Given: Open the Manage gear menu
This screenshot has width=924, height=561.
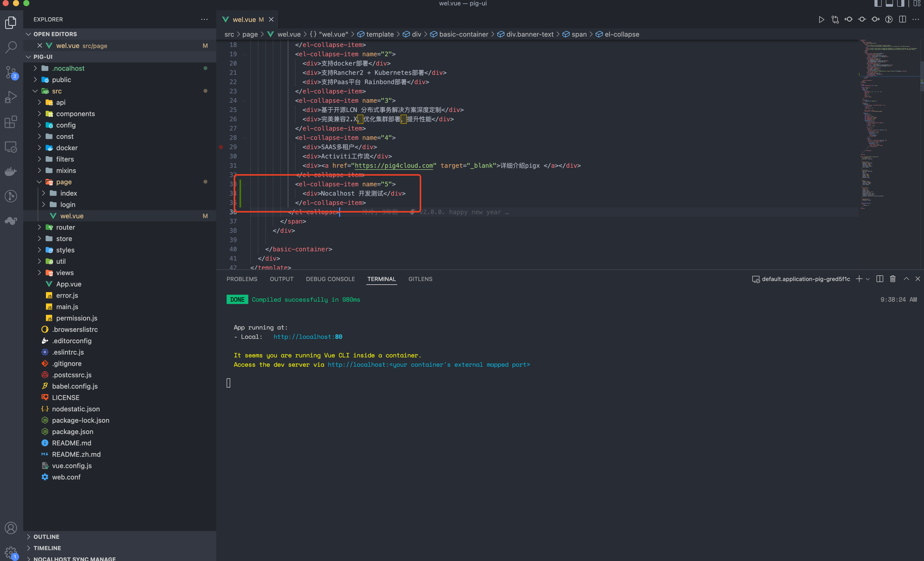Looking at the screenshot, I should tap(11, 552).
